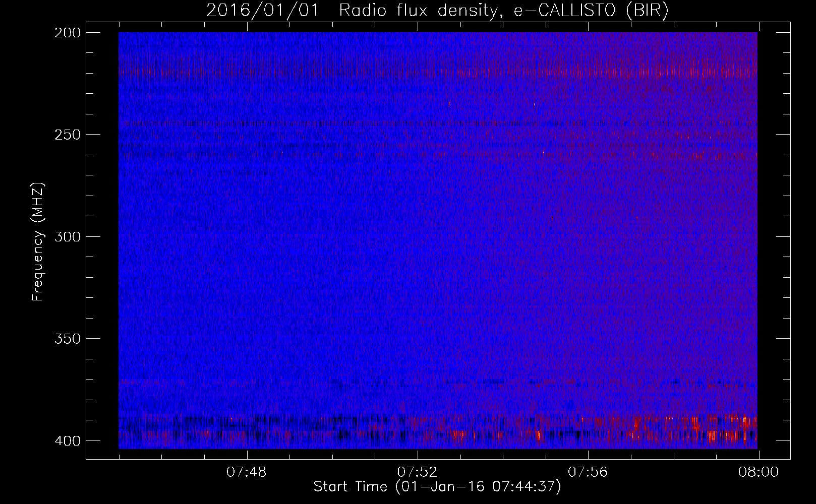The height and width of the screenshot is (504, 816).
Task: Click the '07:48' time tick label
Action: pyautogui.click(x=247, y=472)
